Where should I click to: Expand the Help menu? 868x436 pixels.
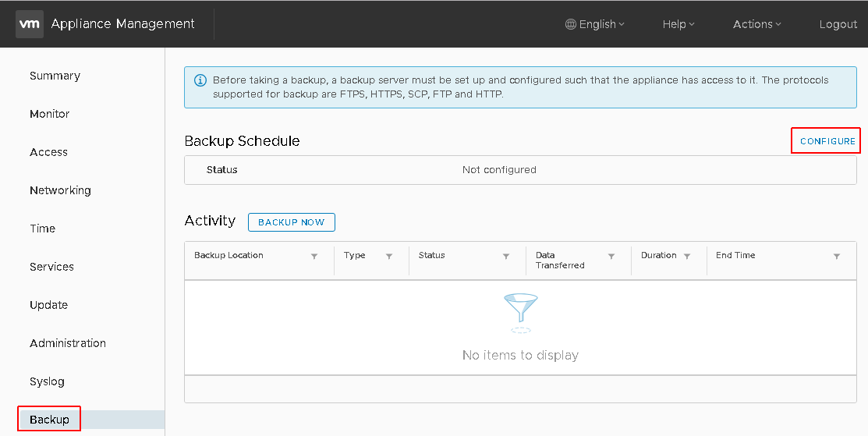(x=678, y=24)
